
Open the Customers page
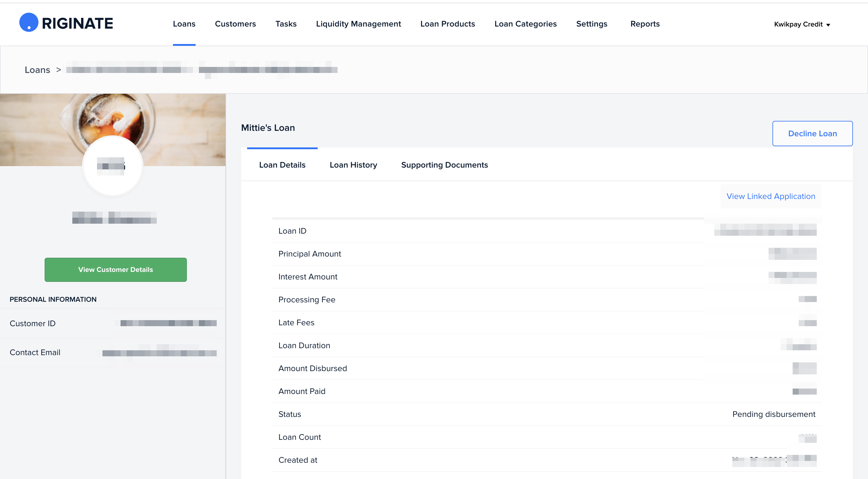point(235,24)
